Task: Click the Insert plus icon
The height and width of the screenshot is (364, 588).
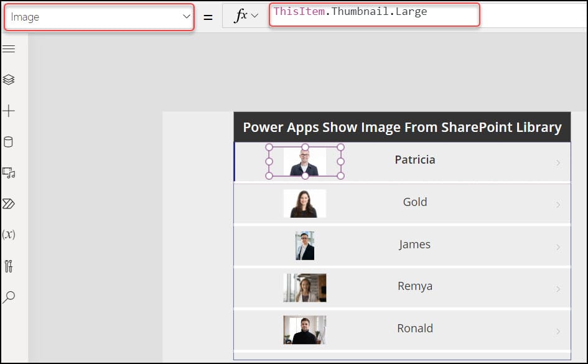Action: coord(9,111)
